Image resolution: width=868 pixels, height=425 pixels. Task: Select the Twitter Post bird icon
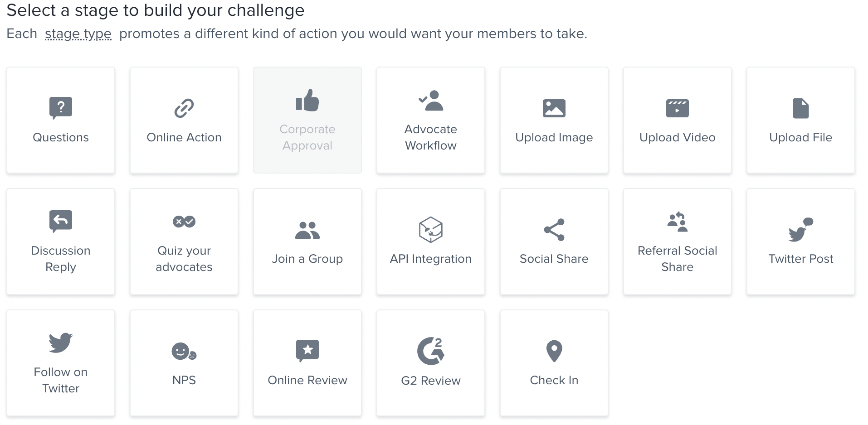[801, 230]
